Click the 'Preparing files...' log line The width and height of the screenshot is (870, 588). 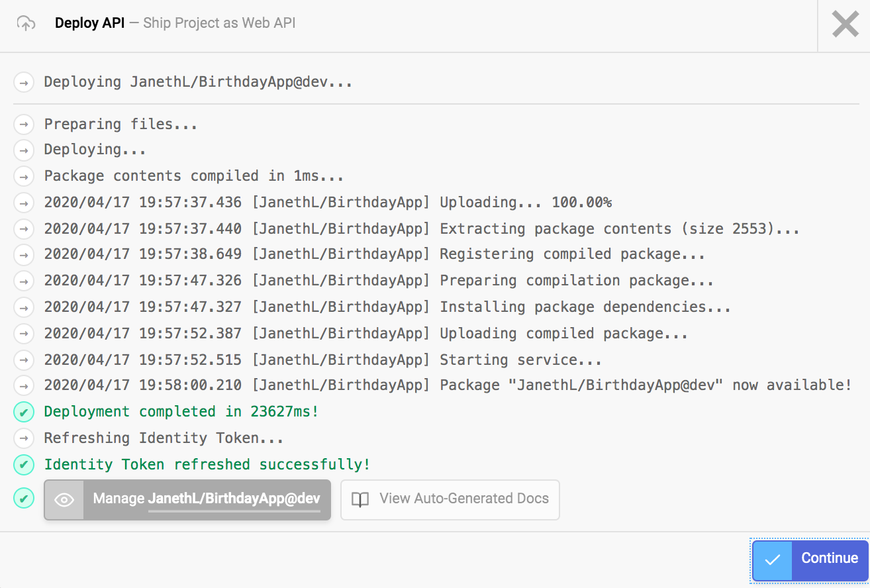121,124
